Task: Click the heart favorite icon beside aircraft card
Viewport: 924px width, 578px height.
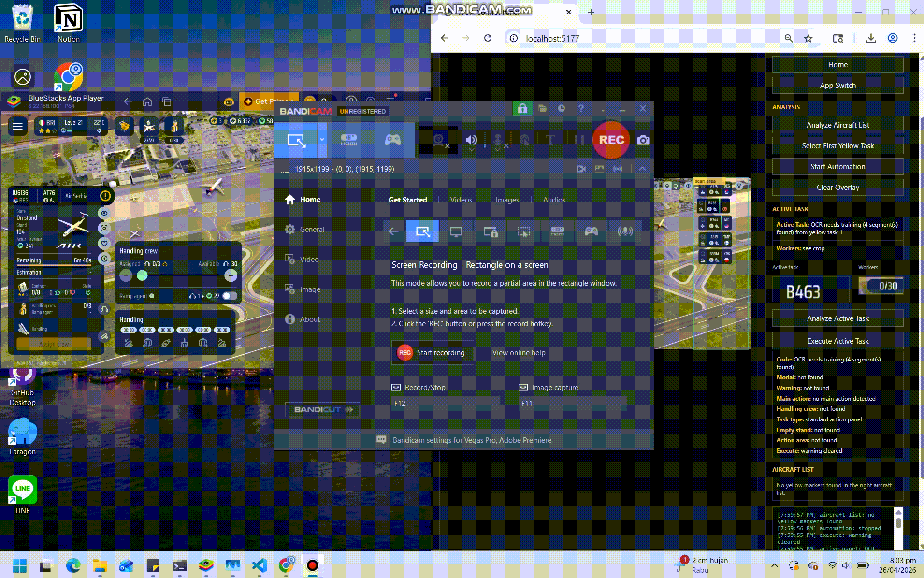Action: [104, 243]
